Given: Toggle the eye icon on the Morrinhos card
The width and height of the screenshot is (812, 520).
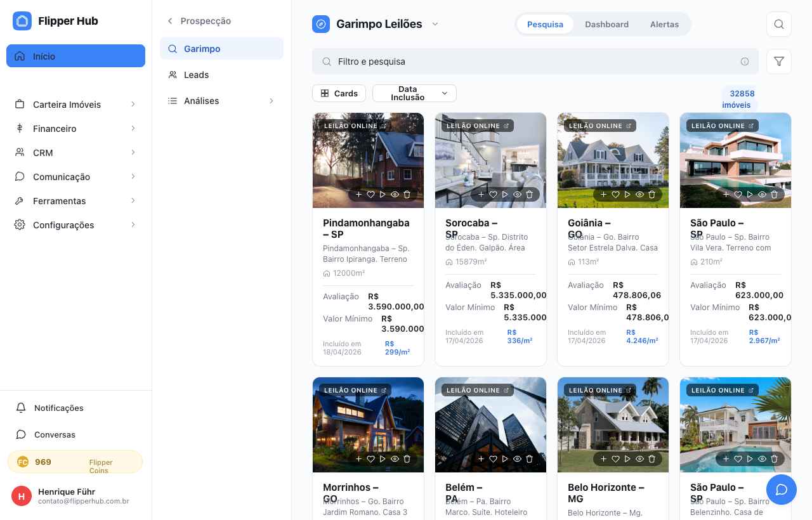Looking at the screenshot, I should tap(395, 458).
